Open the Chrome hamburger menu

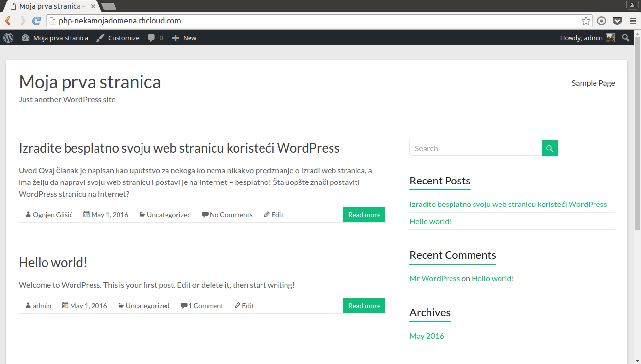[633, 21]
